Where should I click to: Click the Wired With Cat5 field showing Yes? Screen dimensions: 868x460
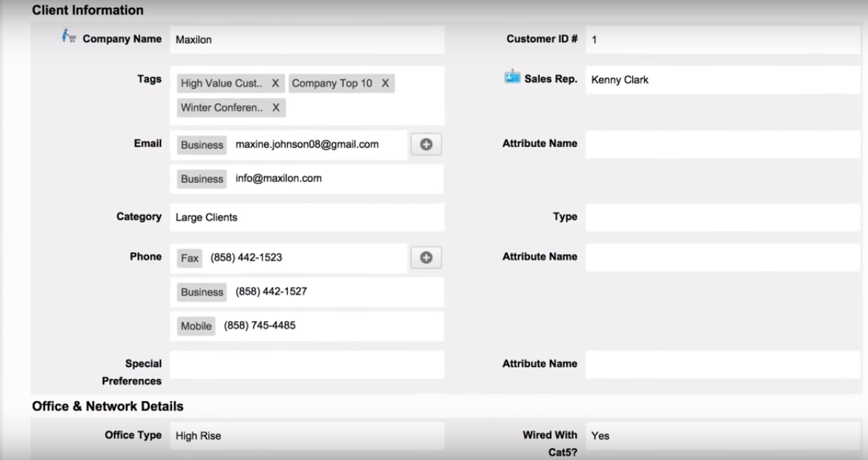(x=722, y=435)
